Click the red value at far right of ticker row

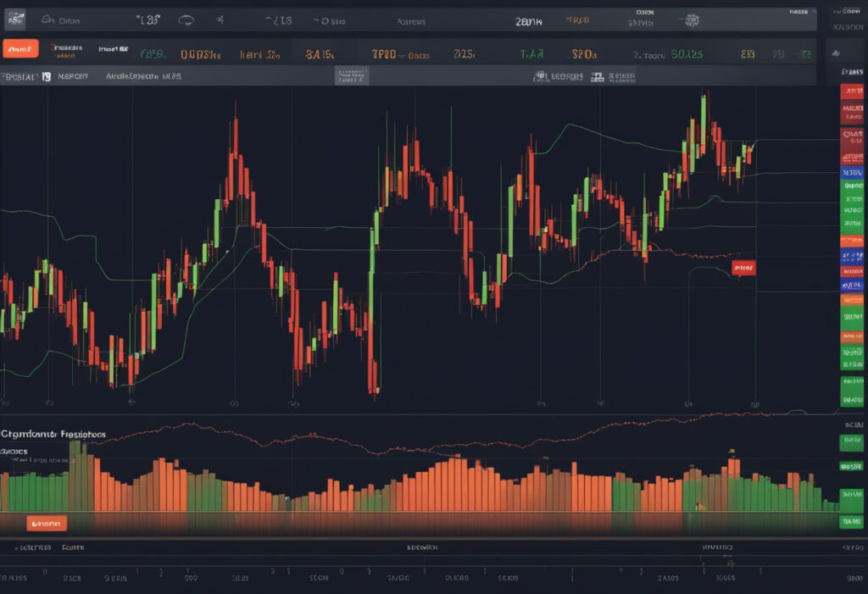[804, 54]
